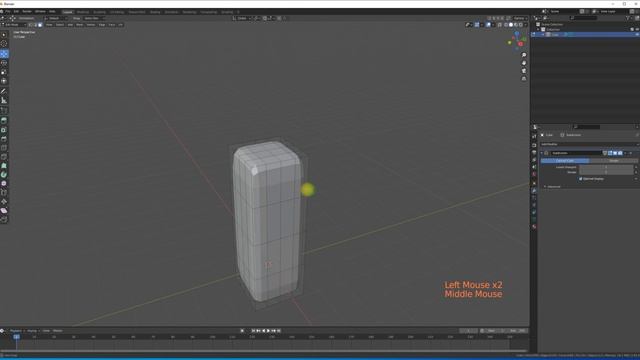Remove the Subdivision modifier
Viewport: 640px width, 360px height.
coord(631,153)
